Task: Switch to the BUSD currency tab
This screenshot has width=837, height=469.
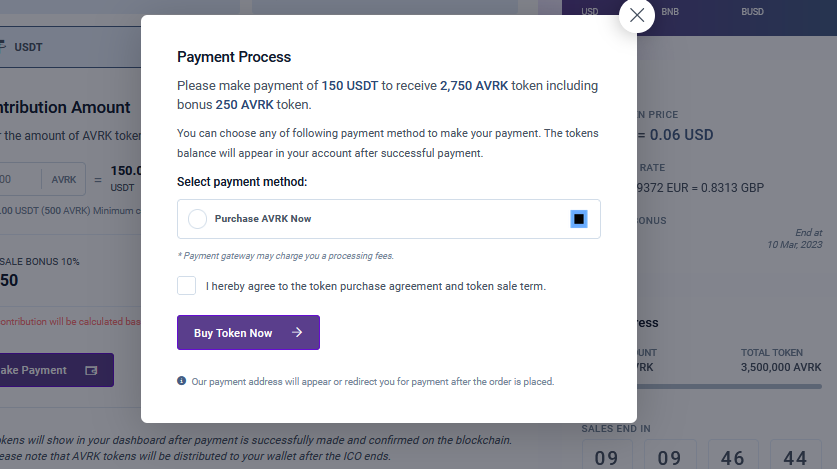Action: tap(752, 12)
